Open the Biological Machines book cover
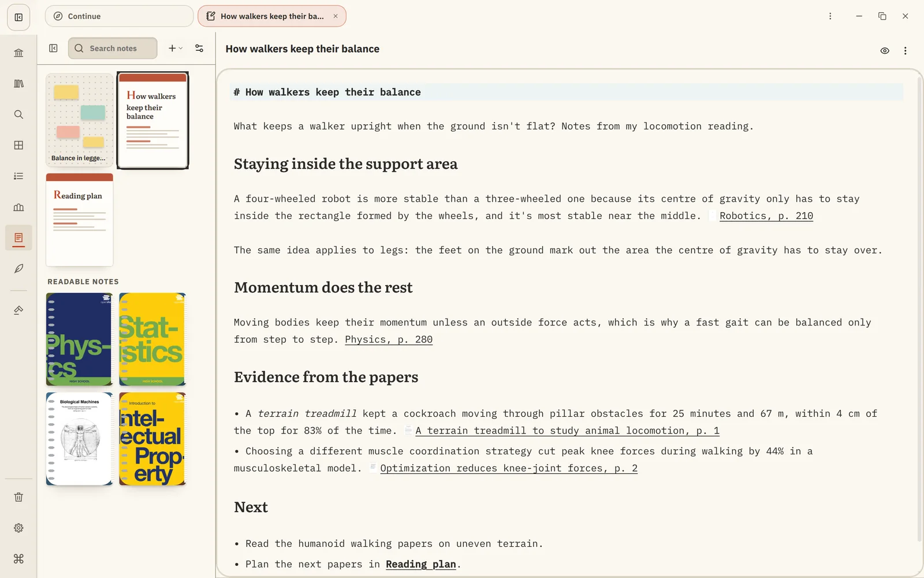Screen dimensions: 924x578 coord(79,439)
